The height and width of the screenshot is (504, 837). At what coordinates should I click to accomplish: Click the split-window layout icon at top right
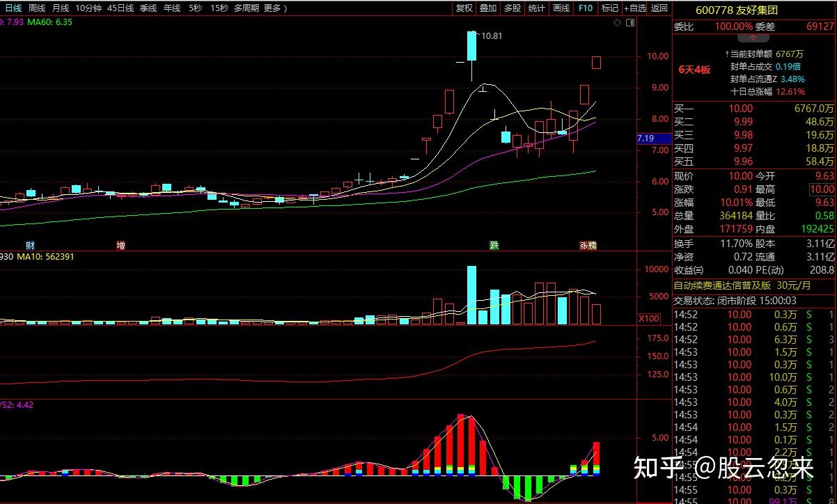pos(631,22)
